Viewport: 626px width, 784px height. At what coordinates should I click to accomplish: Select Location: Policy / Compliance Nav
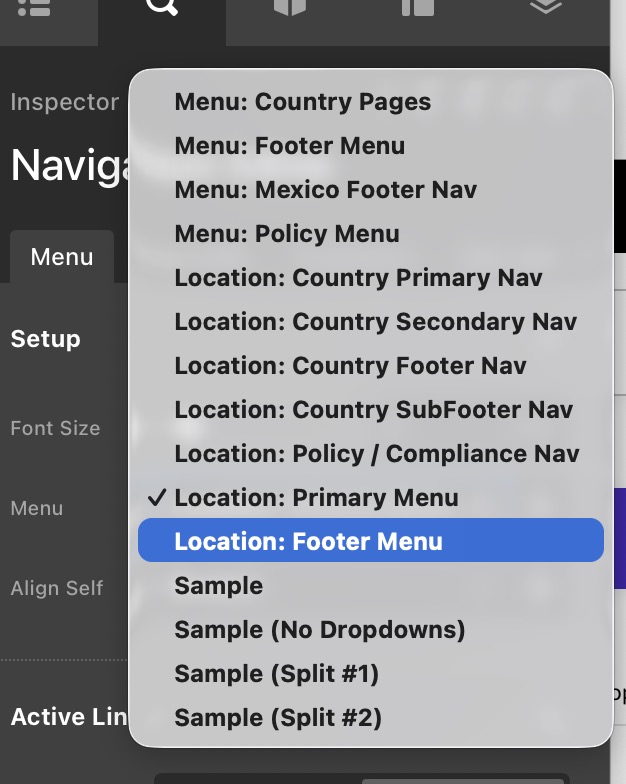pos(370,454)
